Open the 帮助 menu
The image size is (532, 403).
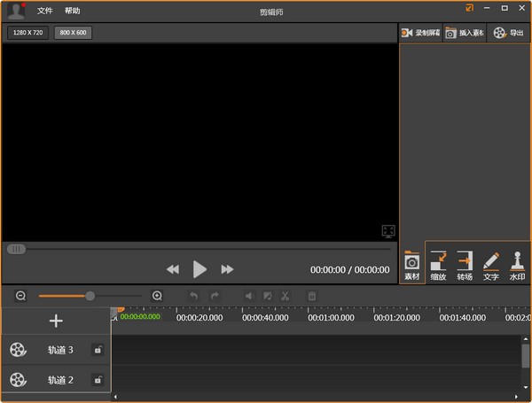coord(72,11)
